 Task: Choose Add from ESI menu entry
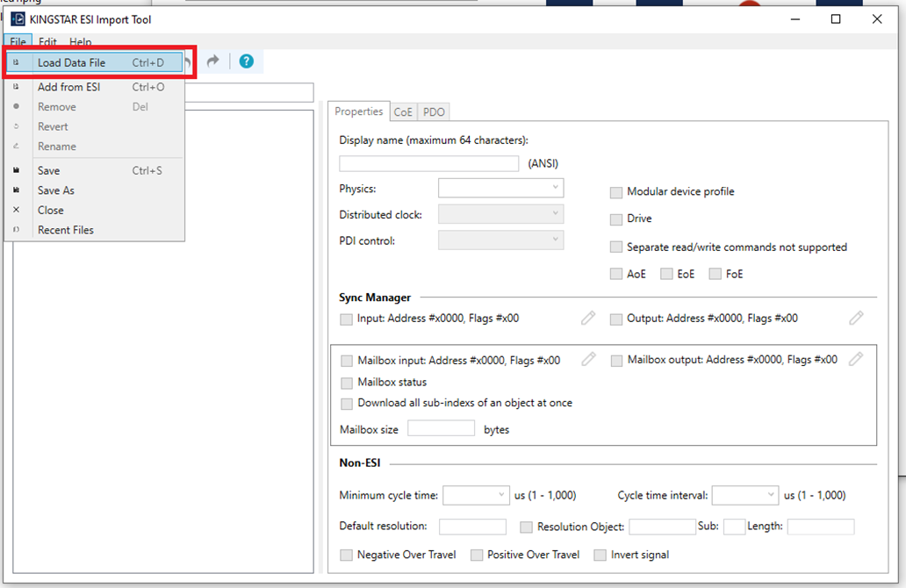68,87
